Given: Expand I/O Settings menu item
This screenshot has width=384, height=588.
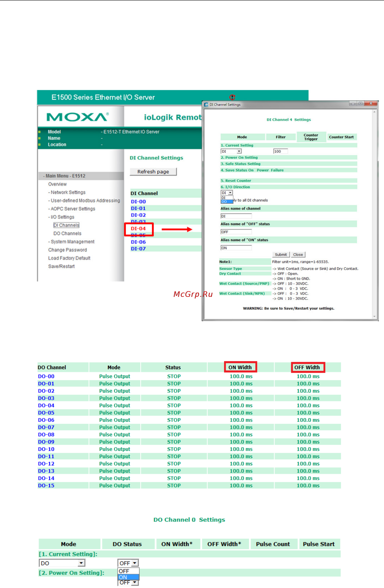Looking at the screenshot, I should click(x=61, y=217).
